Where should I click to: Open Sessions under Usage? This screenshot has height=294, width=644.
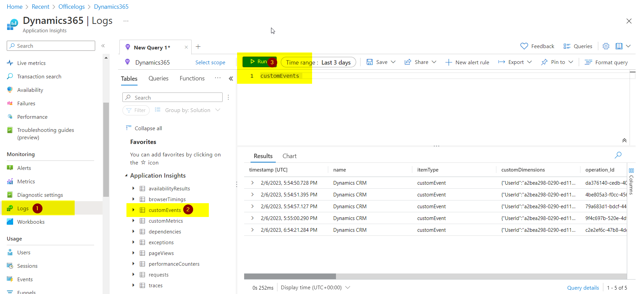tap(27, 266)
